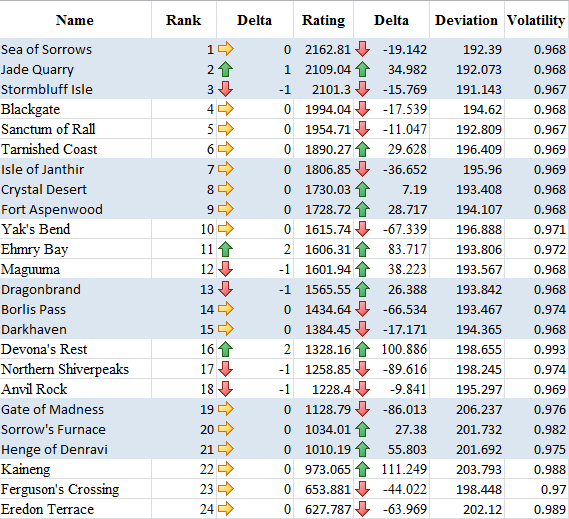
Task: Click Borlis Pass deviation value 193.467
Action: pyautogui.click(x=479, y=309)
